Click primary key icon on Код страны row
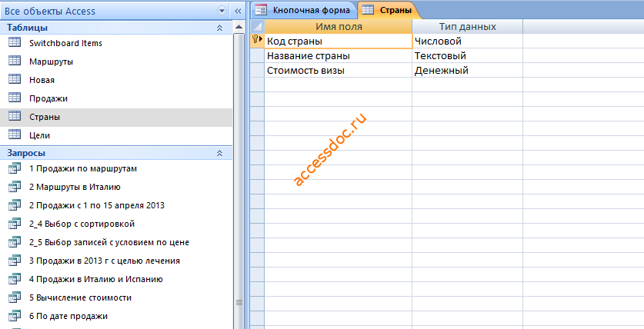 pyautogui.click(x=256, y=39)
